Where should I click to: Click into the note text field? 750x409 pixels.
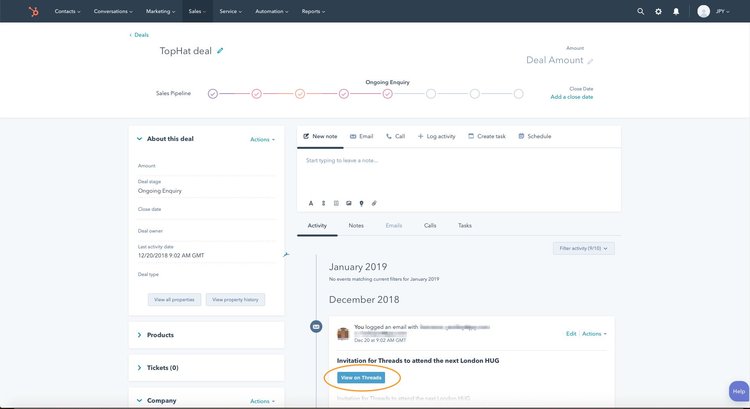[459, 170]
